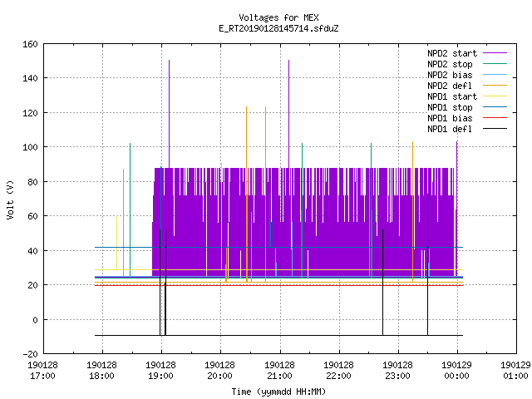Click the 190128 19:00 x-axis tick label
Screen dimensions: 532x399
(x=160, y=371)
